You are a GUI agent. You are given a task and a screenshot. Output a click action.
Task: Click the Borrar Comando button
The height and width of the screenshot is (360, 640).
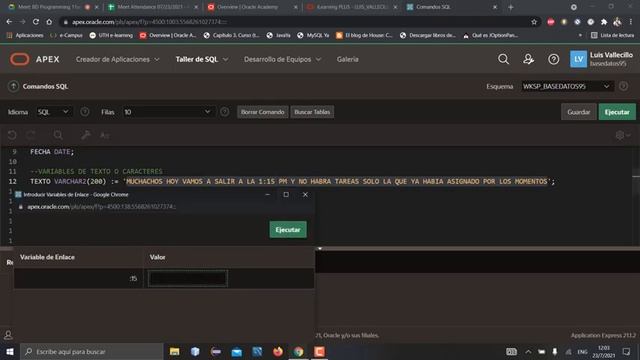[x=262, y=112]
